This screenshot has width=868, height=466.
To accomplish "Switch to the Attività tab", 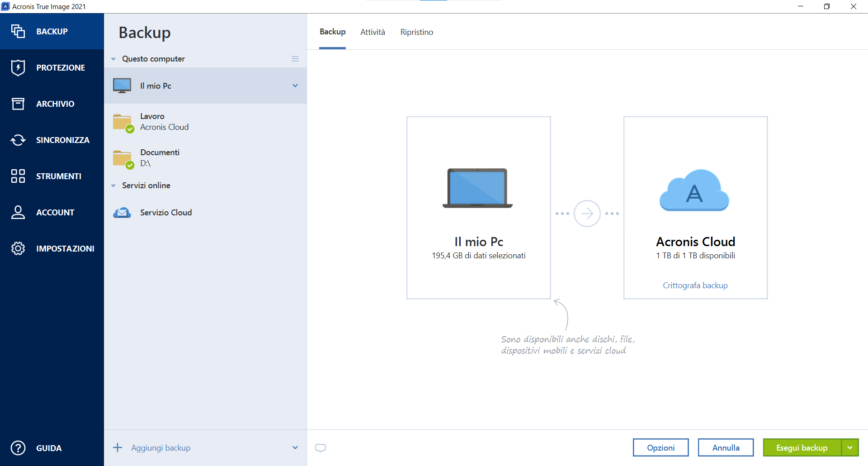I will [x=373, y=32].
